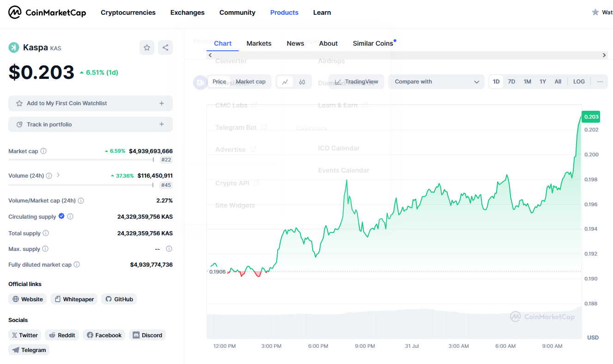
Task: Click the Market cap rank progress slider
Action: click(x=81, y=160)
